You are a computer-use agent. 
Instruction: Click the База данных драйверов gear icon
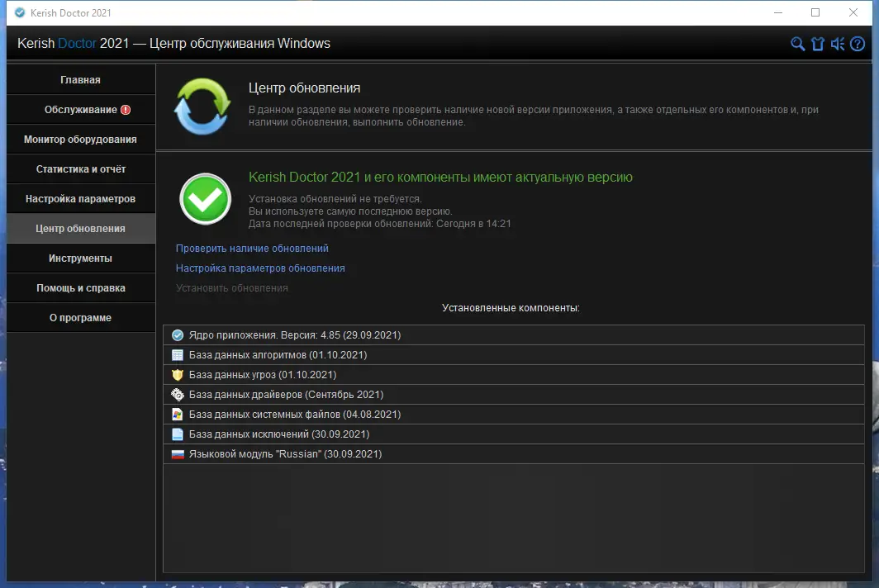(178, 395)
